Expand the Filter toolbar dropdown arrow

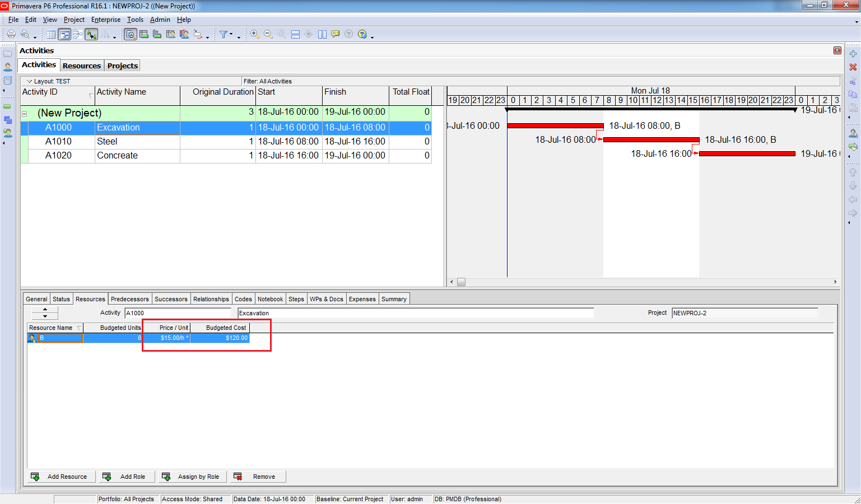point(231,35)
